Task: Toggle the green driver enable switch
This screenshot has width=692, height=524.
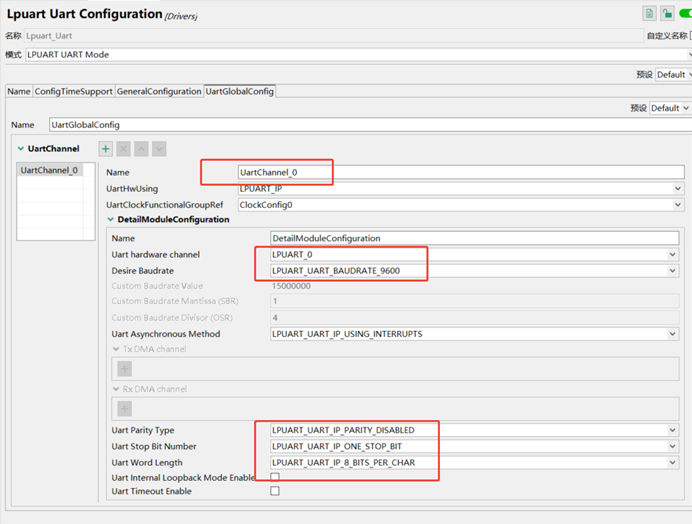Action: click(685, 13)
